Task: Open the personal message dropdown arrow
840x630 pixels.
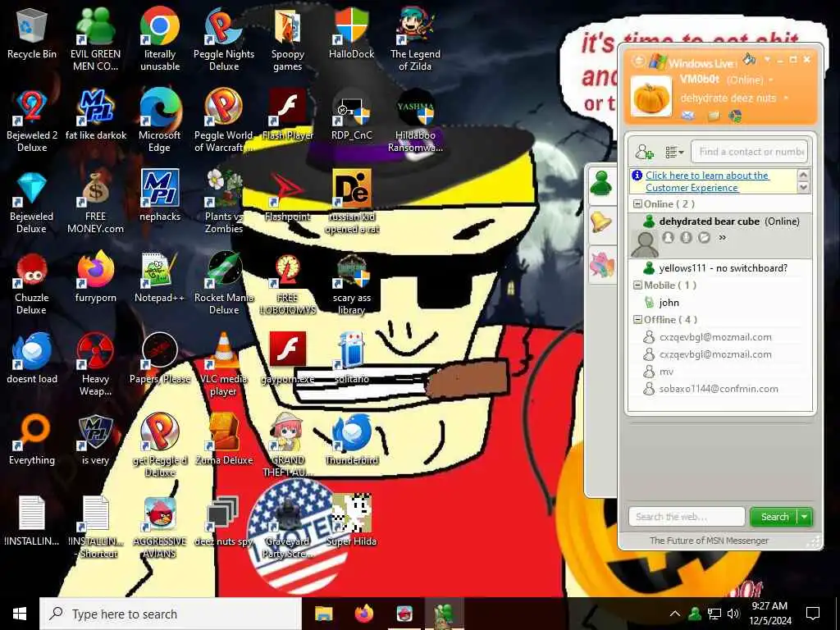Action: (x=786, y=98)
